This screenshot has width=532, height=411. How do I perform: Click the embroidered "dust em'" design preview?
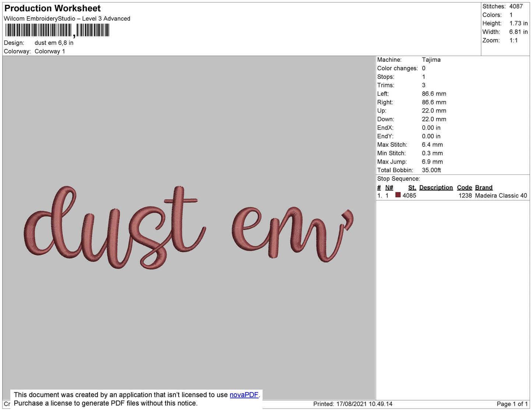[189, 227]
